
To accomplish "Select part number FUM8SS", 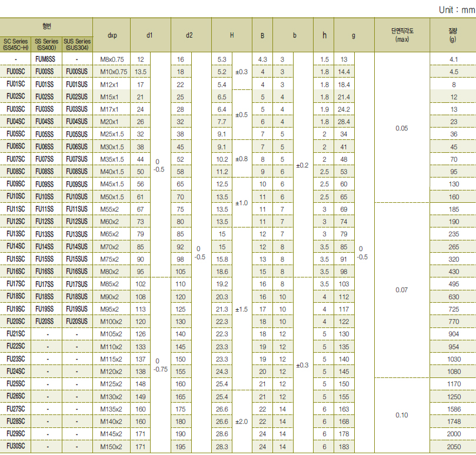I will click(45, 59).
